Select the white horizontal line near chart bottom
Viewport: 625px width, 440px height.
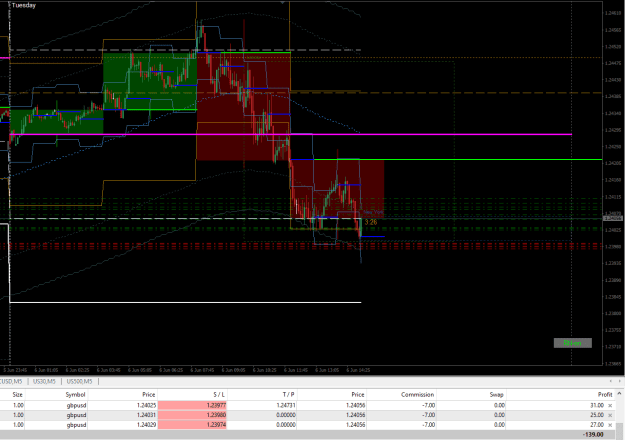click(185, 302)
